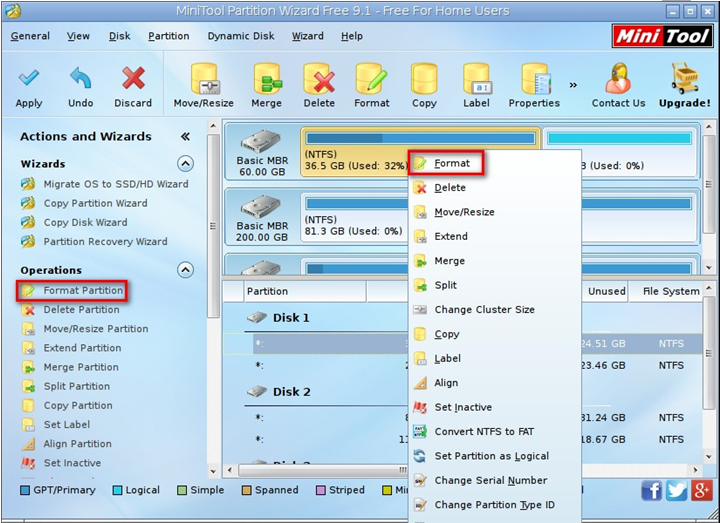Click the Format toolbar icon

[x=371, y=79]
